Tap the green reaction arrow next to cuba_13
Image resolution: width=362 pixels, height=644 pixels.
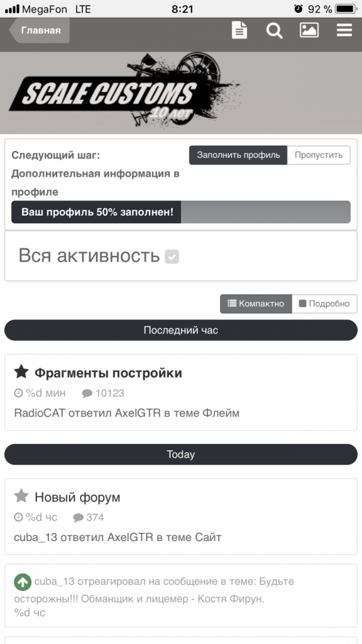[21, 582]
